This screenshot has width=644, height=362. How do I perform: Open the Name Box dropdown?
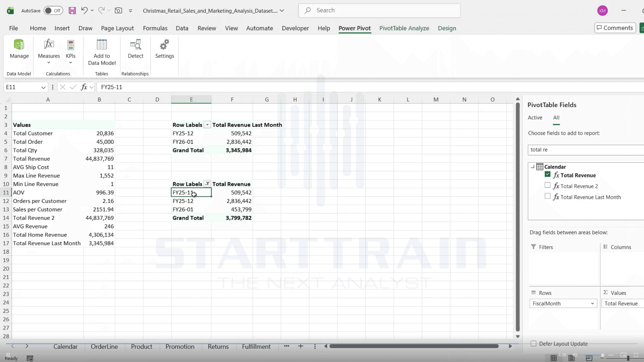pos(43,87)
